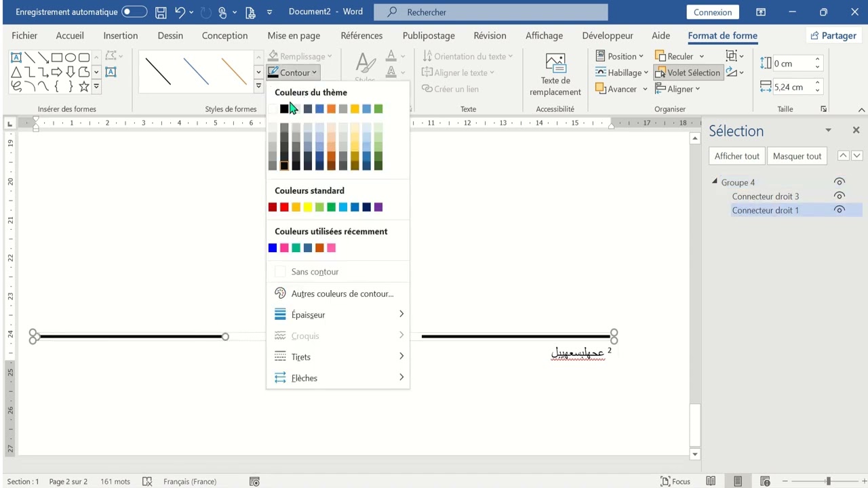Open the Habillage wrap text command
868x488 pixels.
point(621,73)
